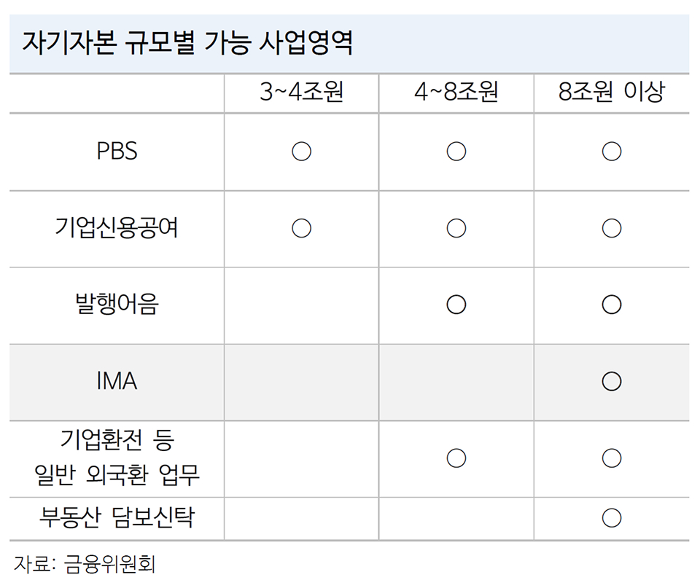Image resolution: width=700 pixels, height=588 pixels.
Task: Click the 3~4조원 column header
Action: pyautogui.click(x=301, y=93)
